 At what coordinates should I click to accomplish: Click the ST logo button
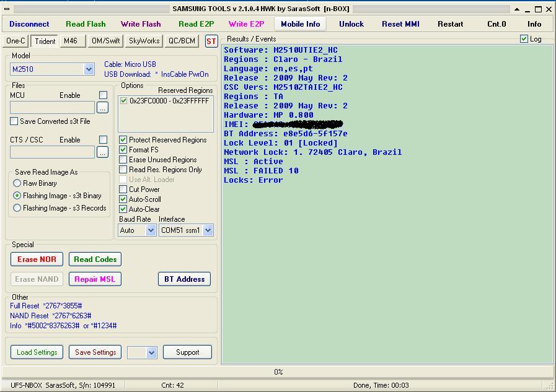pos(211,41)
